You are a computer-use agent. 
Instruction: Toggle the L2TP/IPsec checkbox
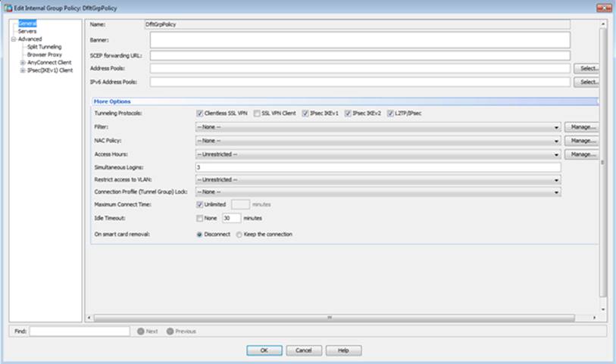390,113
